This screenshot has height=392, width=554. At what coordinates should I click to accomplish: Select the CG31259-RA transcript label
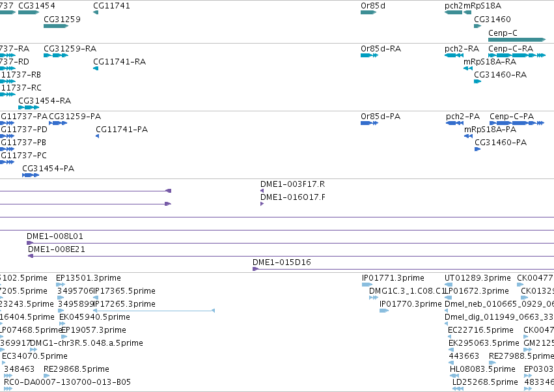point(70,48)
